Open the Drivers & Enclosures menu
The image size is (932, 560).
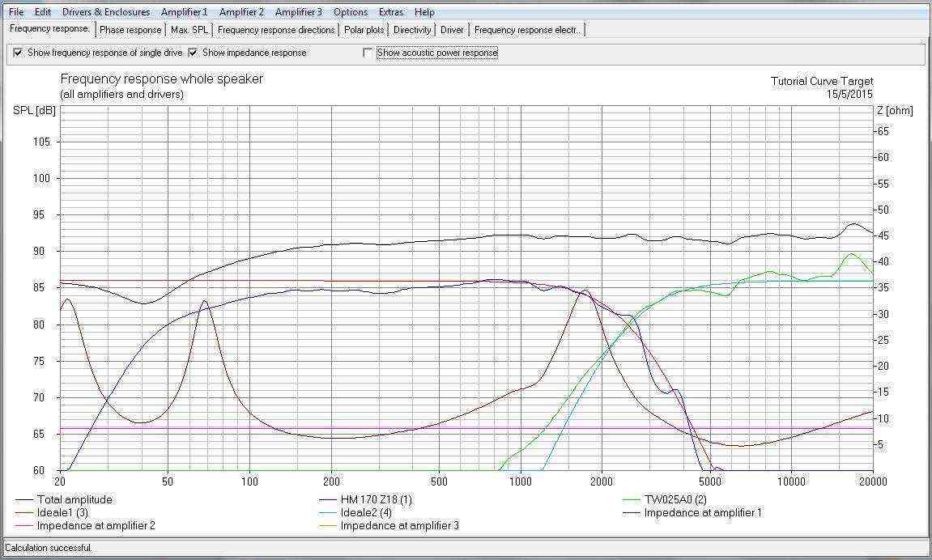(x=106, y=12)
